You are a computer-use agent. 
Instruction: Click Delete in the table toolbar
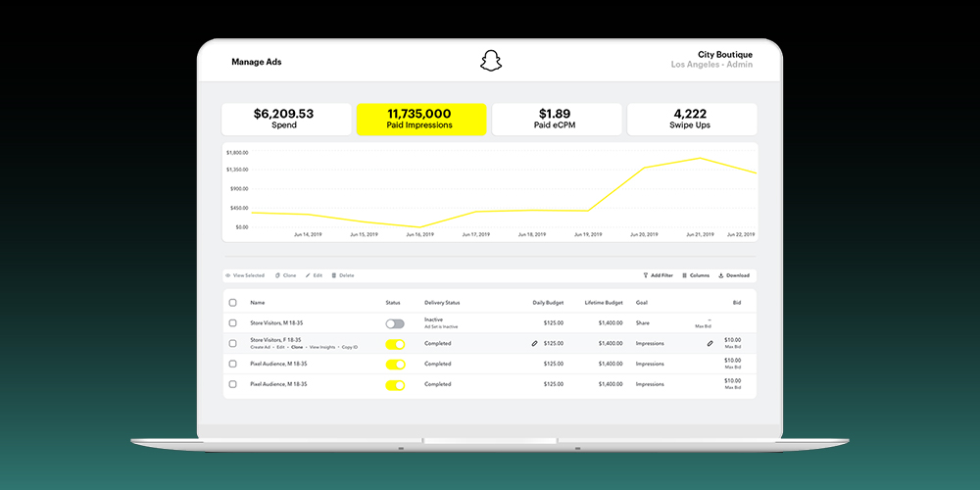click(343, 275)
